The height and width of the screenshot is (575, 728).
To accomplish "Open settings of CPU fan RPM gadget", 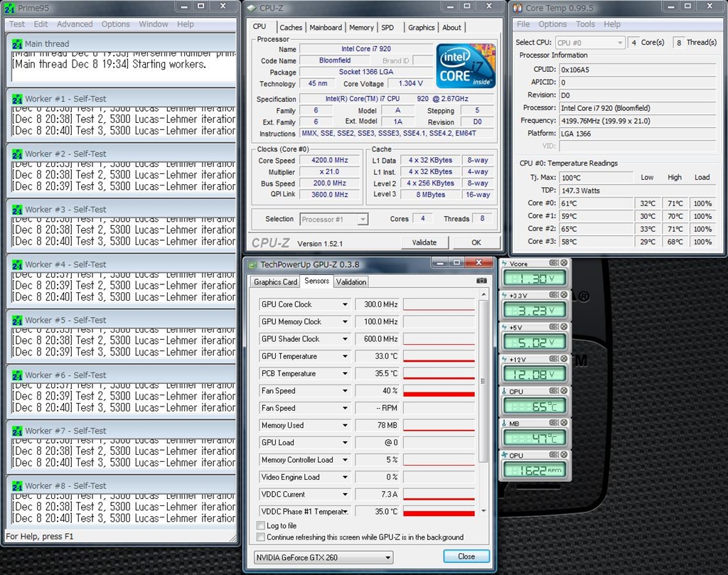I will [x=554, y=456].
